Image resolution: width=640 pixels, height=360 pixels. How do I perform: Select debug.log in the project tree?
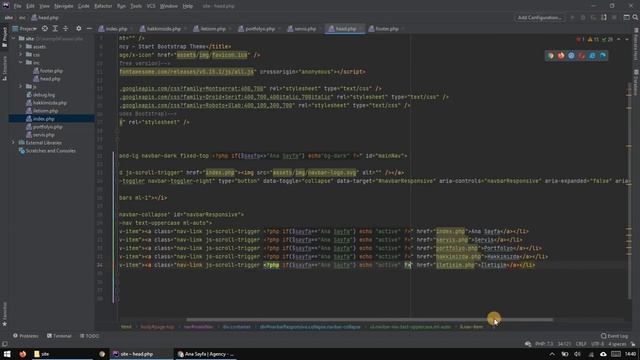tap(40, 95)
